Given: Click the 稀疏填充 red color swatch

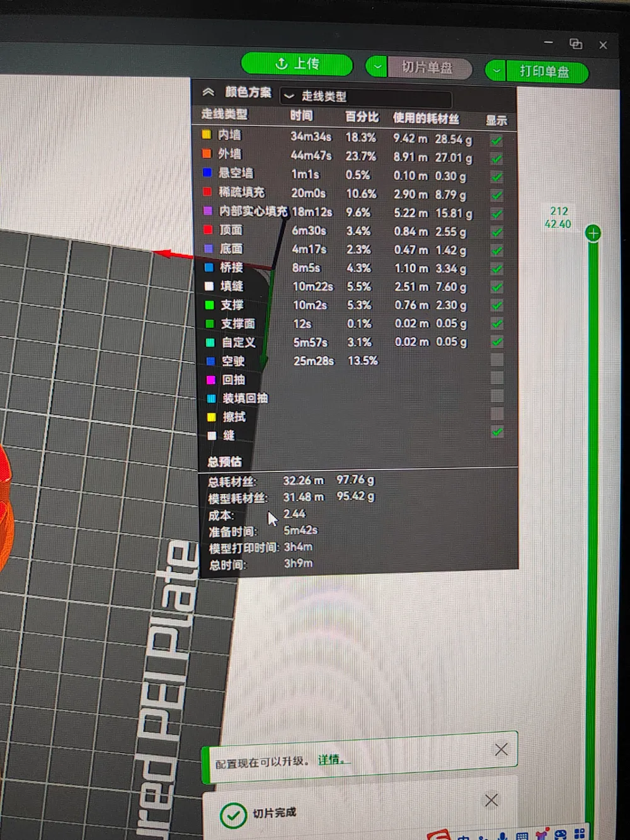Looking at the screenshot, I should [x=207, y=192].
